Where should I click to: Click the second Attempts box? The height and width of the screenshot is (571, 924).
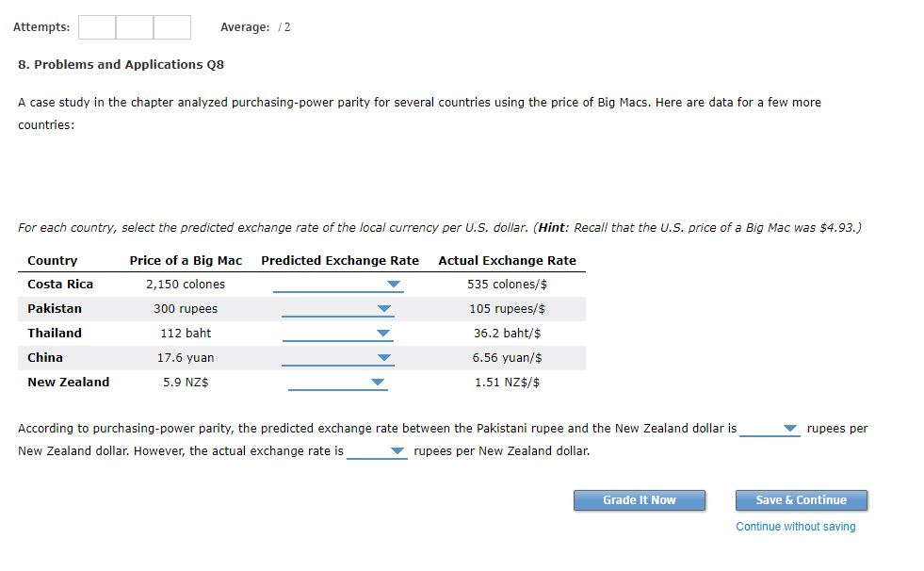(x=134, y=26)
